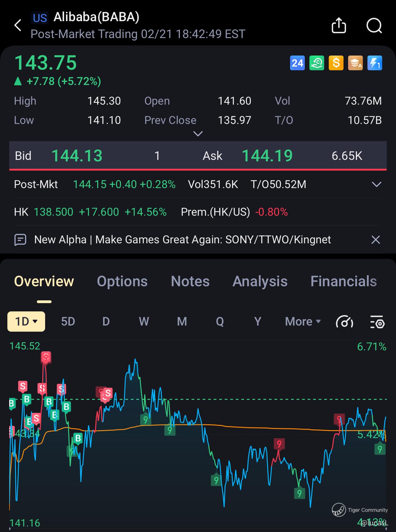Open the search magnifier icon
This screenshot has height=532, width=396.
374,25
